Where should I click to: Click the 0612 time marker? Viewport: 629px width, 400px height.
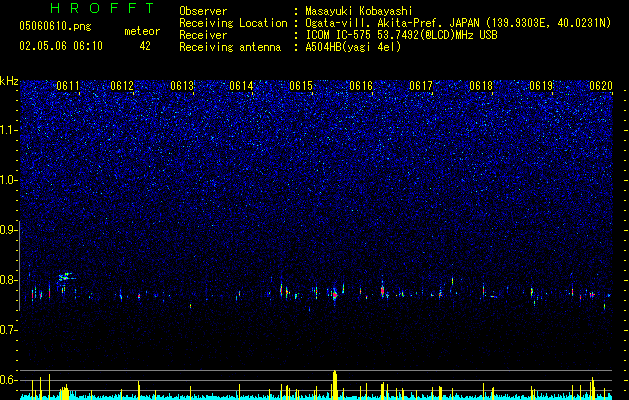(x=122, y=86)
